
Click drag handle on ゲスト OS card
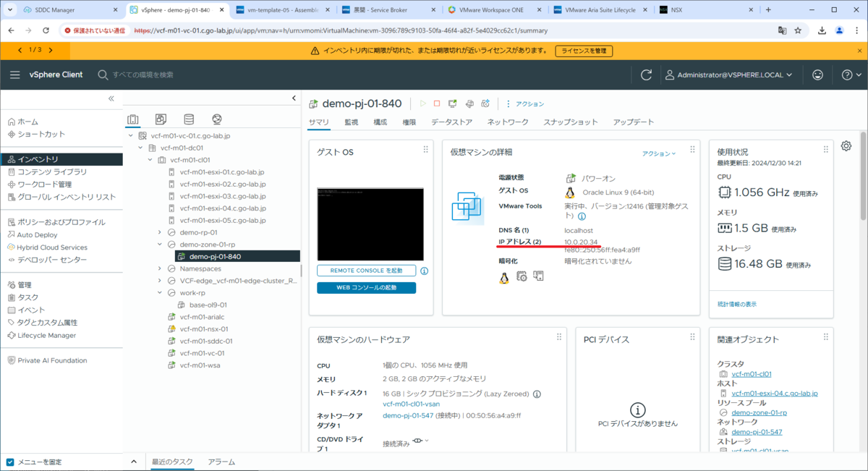pyautogui.click(x=426, y=149)
